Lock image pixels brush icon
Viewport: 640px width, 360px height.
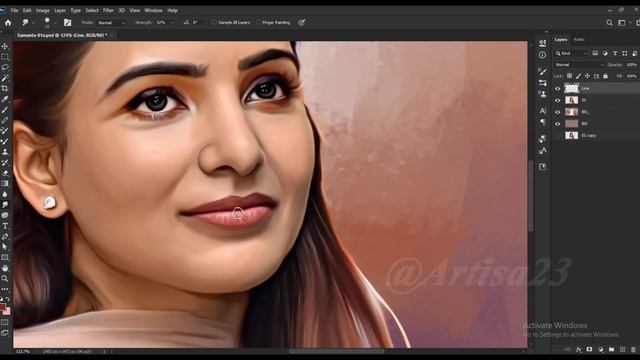[578, 76]
